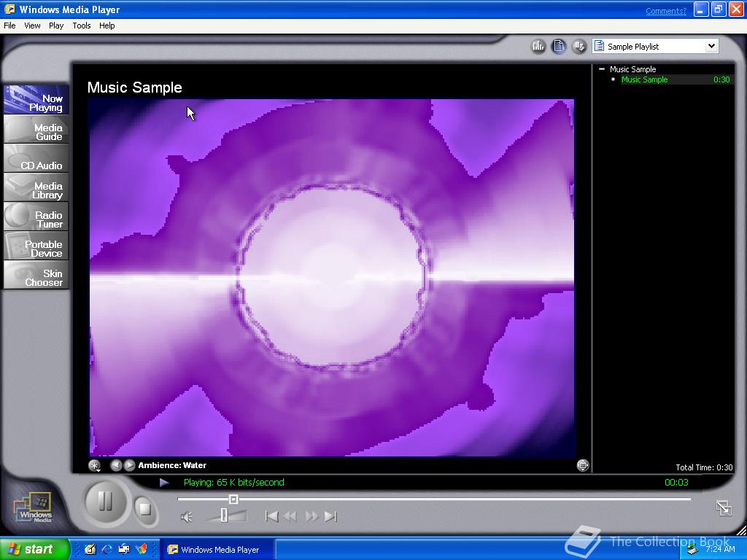Click the volume slider handle
Screen dimensions: 747x560
pyautogui.click(x=224, y=516)
